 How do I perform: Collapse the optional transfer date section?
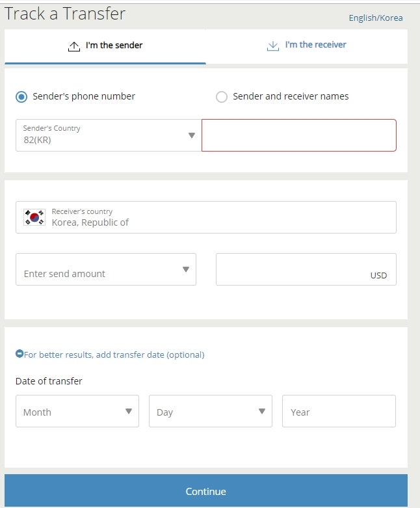coord(110,354)
